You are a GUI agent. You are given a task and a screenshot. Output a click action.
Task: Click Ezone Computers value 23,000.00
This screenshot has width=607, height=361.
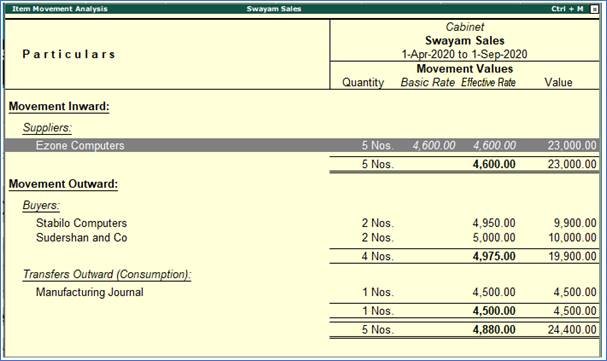(x=572, y=145)
